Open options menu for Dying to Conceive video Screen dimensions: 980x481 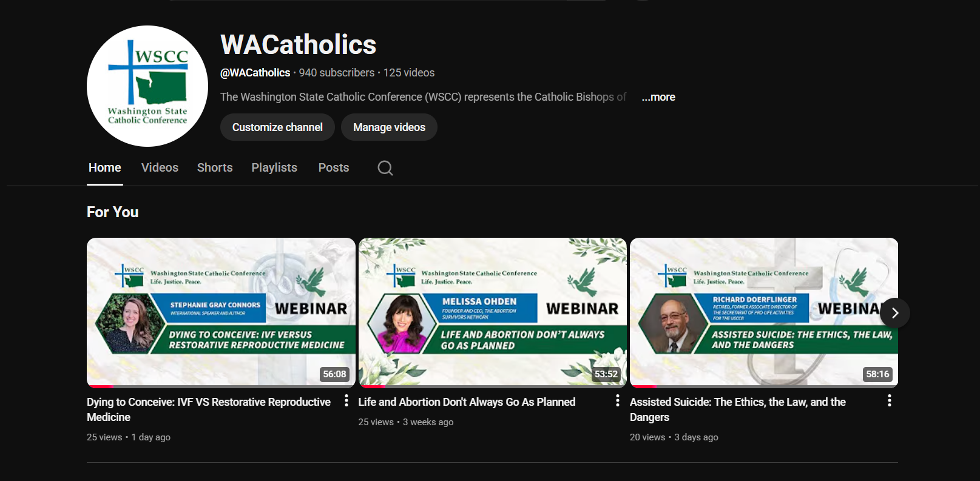[346, 400]
